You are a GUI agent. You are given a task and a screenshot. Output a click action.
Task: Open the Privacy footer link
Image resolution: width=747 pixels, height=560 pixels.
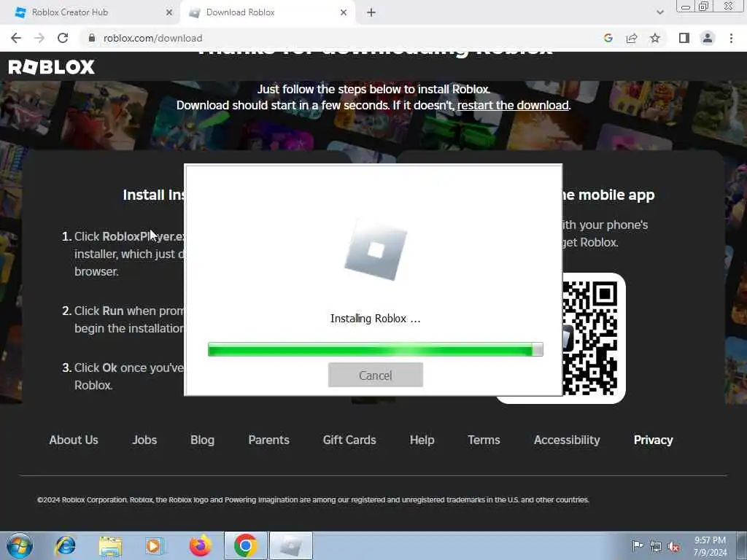coord(653,440)
